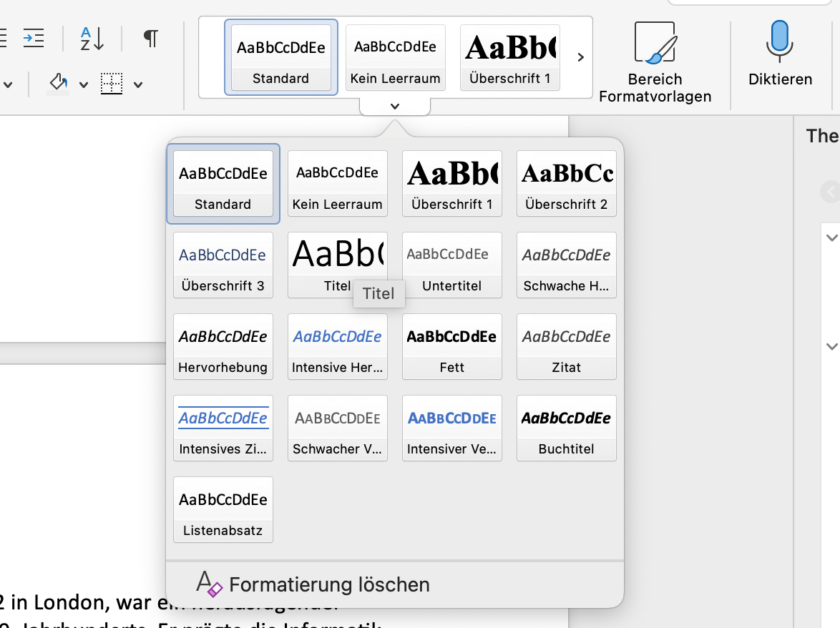Choose the Fett style in gallery

451,345
